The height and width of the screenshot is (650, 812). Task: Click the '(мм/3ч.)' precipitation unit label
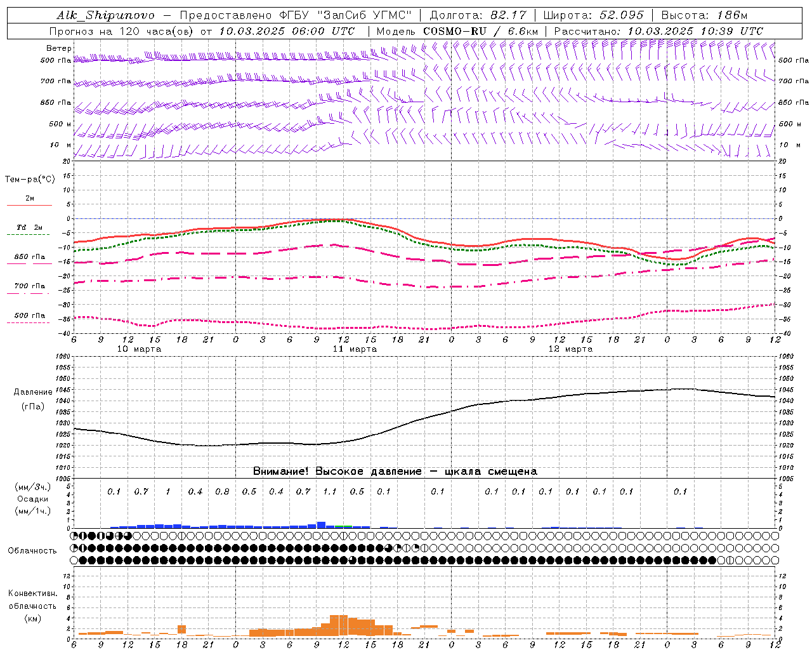coord(33,487)
